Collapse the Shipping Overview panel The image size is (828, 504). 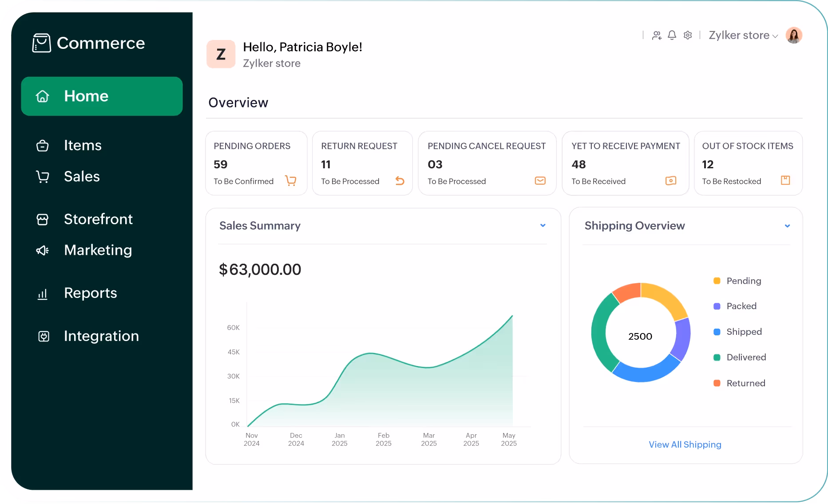click(x=787, y=226)
